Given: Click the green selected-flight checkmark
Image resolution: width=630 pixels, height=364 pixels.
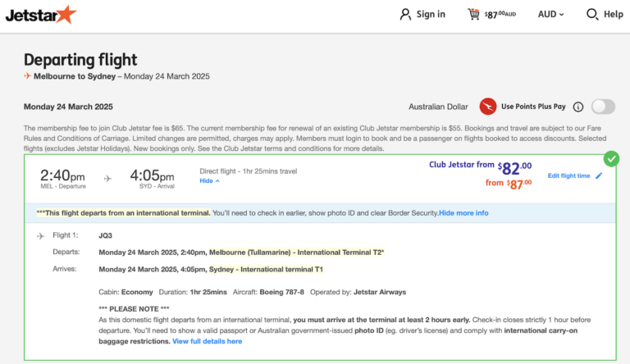Looking at the screenshot, I should click(x=611, y=158).
